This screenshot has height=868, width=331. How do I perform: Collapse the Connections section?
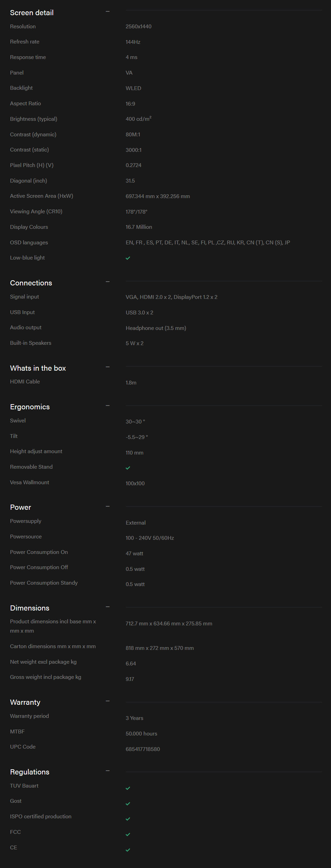coord(108,282)
